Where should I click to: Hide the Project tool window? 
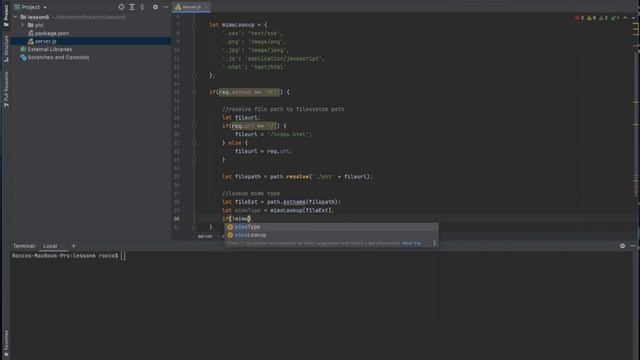click(165, 7)
